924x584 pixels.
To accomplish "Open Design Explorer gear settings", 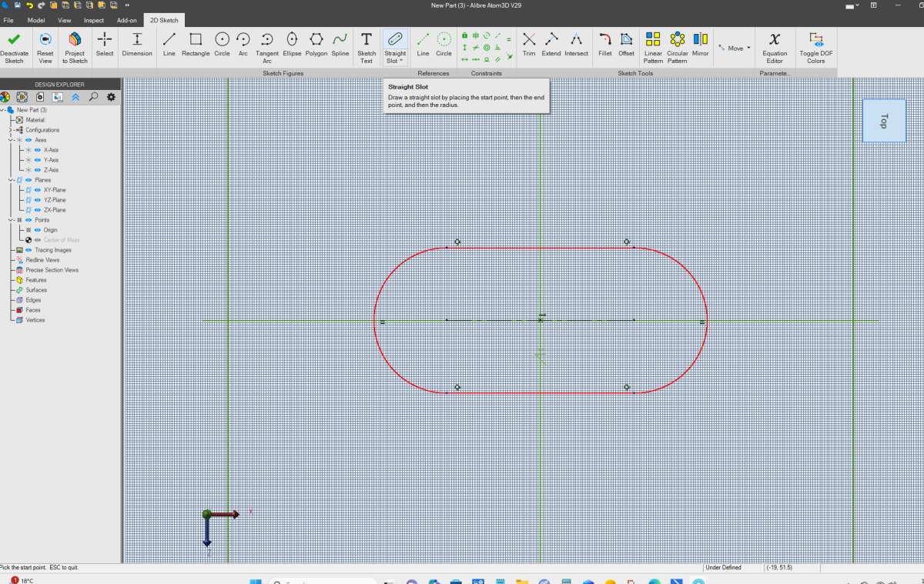I will point(111,97).
